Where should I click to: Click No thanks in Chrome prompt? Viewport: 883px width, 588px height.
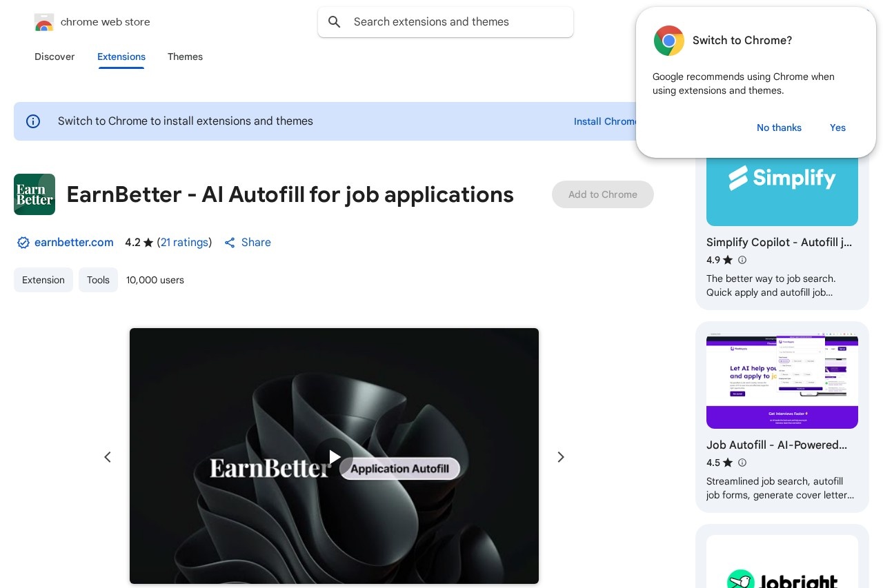(x=779, y=128)
